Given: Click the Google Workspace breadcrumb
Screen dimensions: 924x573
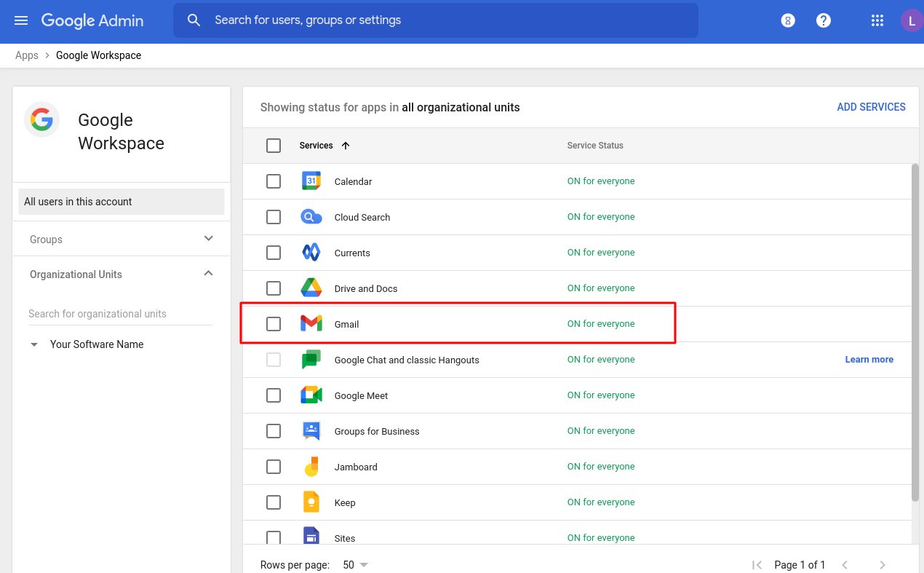Looking at the screenshot, I should click(x=99, y=55).
